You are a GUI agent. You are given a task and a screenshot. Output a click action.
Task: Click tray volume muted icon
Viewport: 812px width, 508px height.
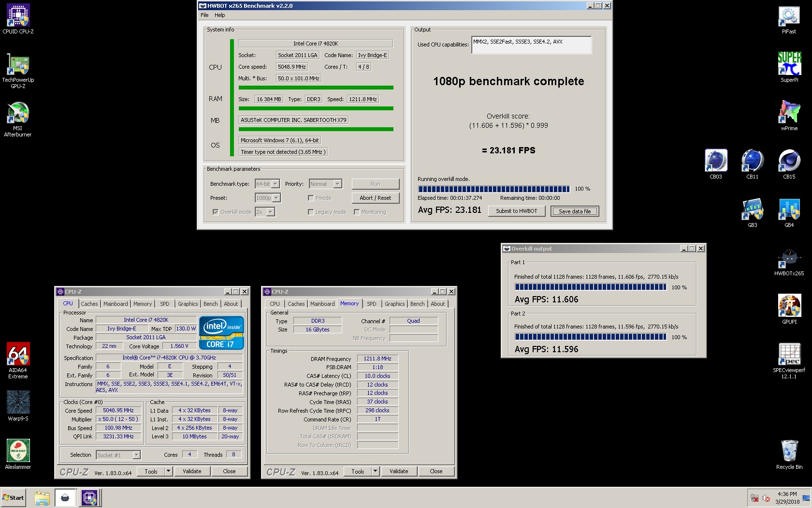[766, 498]
